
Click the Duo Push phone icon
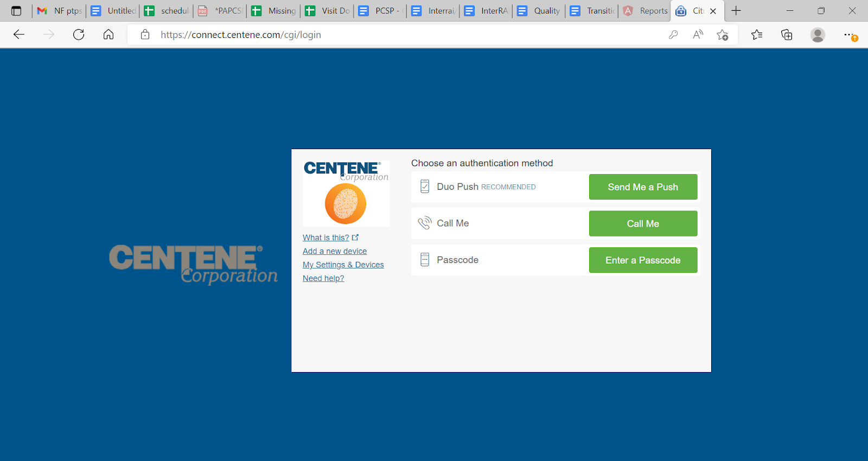425,187
